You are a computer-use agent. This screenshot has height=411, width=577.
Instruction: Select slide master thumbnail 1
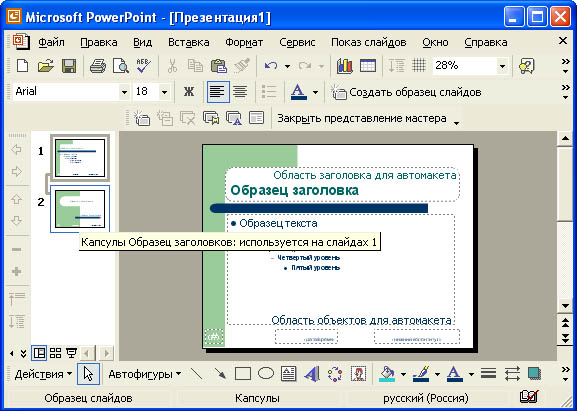pos(80,158)
